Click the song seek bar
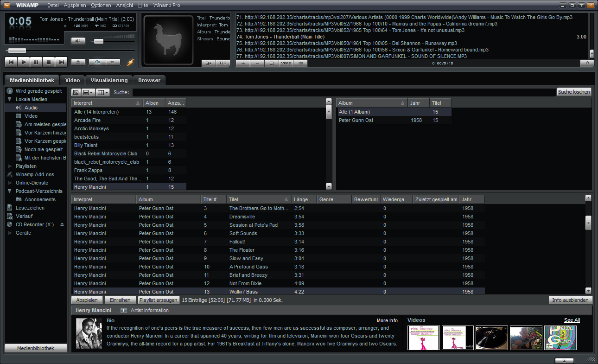The image size is (598, 364). point(70,50)
